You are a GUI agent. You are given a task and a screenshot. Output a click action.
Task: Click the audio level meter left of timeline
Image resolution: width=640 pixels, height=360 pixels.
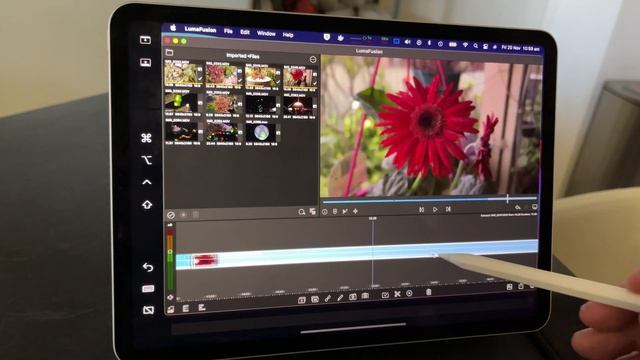click(x=170, y=259)
